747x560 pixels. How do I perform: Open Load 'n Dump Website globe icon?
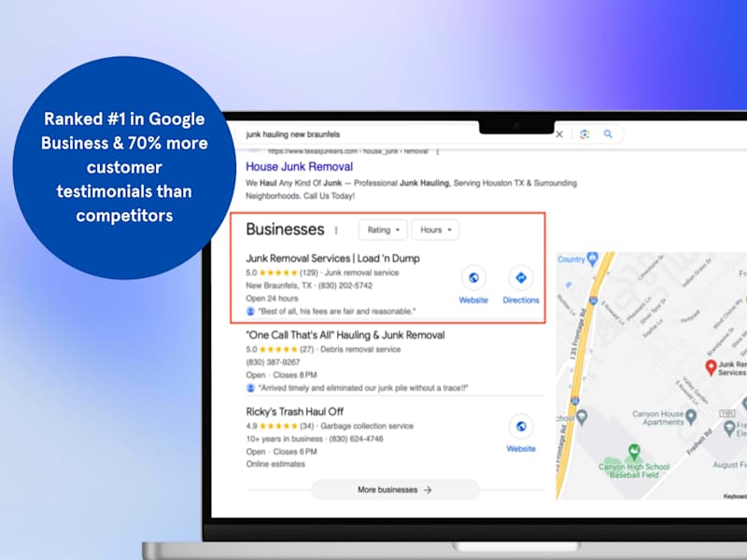click(x=473, y=277)
